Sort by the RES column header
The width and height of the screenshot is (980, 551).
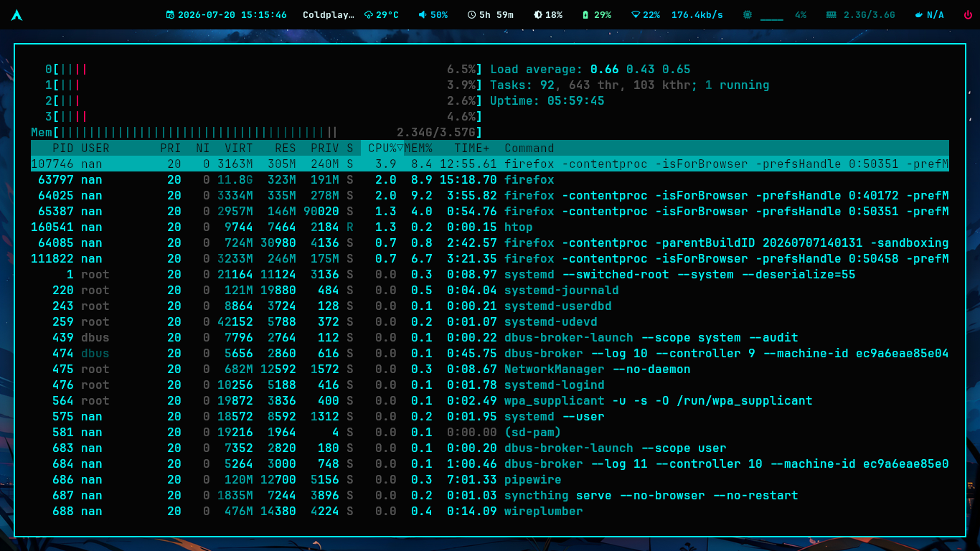[286, 148]
